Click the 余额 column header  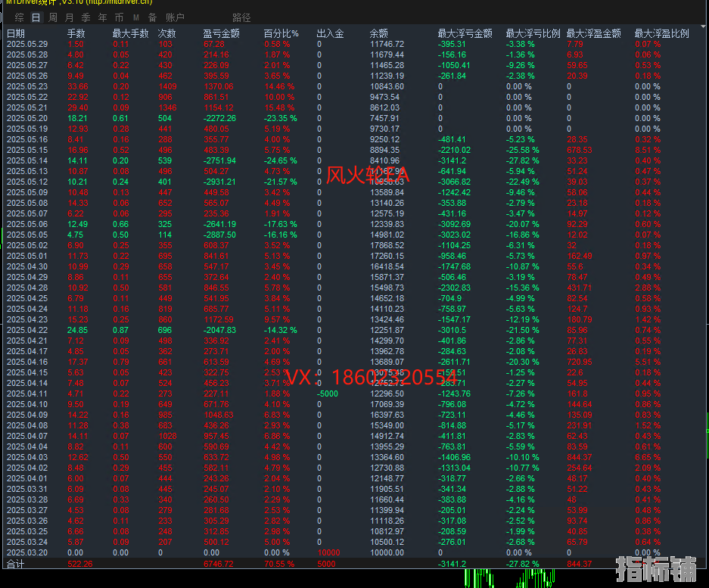click(378, 33)
